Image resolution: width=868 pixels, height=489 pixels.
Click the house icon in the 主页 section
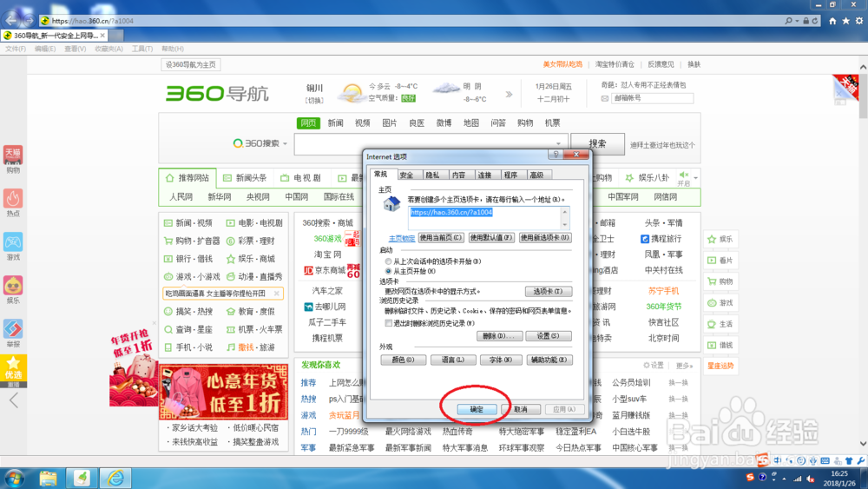[392, 204]
